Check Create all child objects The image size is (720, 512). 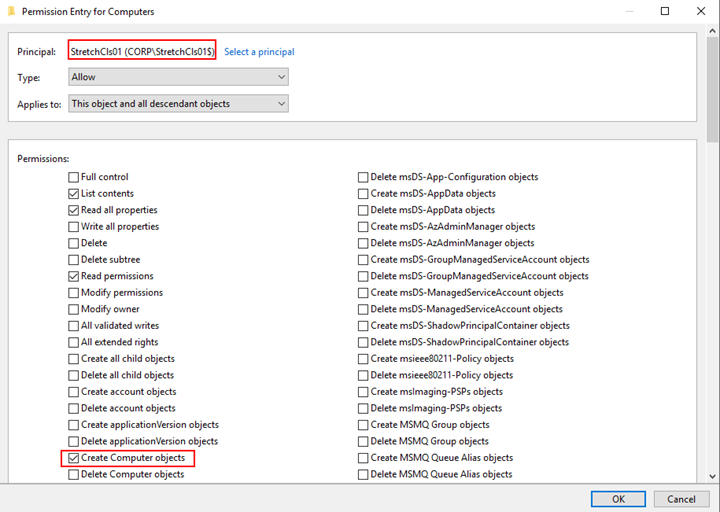(73, 359)
